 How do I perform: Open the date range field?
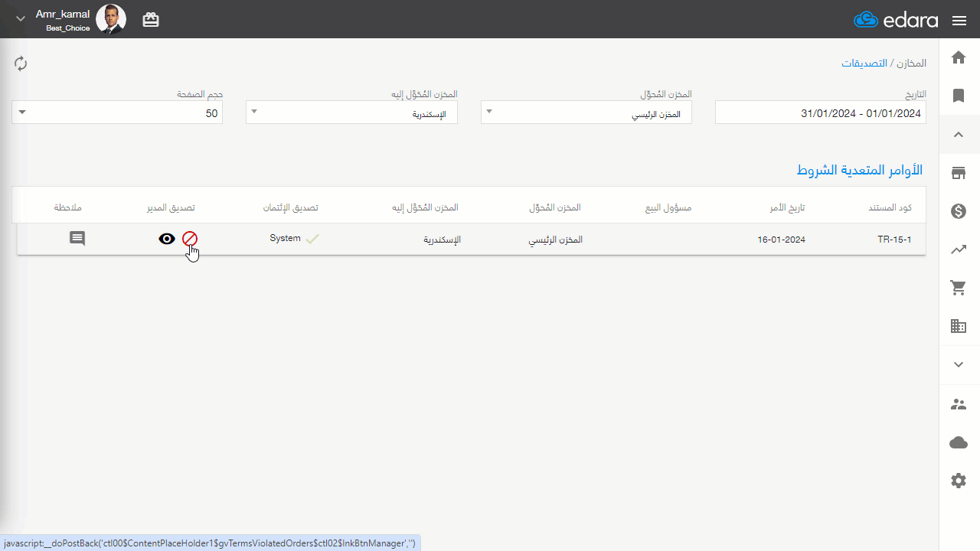click(x=821, y=113)
